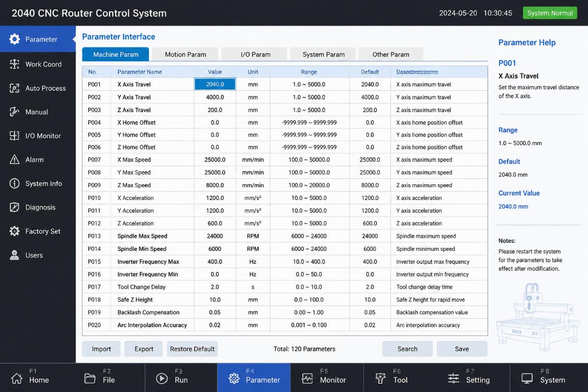Click the Export button

(144, 349)
